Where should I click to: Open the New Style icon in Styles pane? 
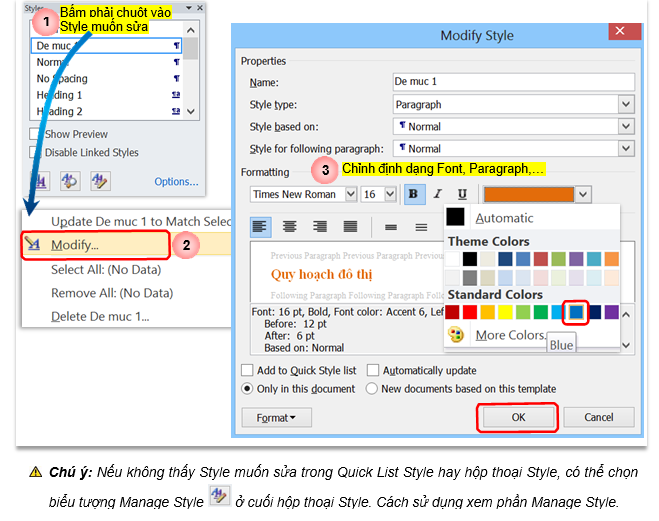(42, 181)
